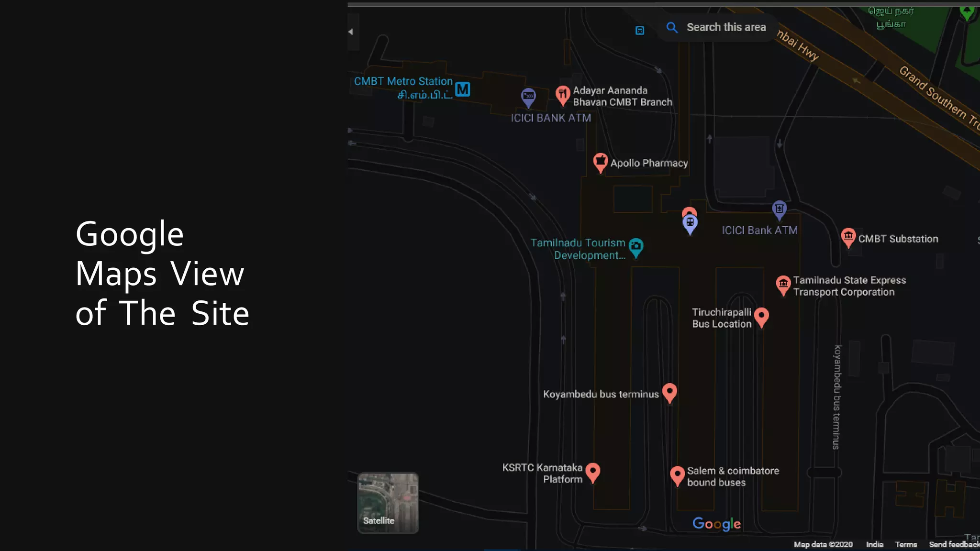The height and width of the screenshot is (551, 980).
Task: Select the CMBT Substation marker
Action: pos(848,236)
